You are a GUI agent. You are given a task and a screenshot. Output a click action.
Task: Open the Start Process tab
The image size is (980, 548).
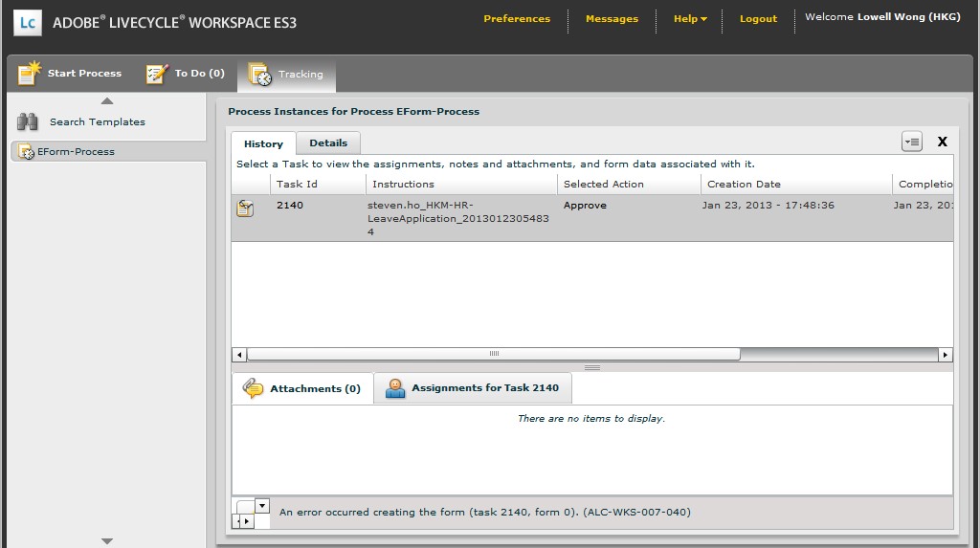tap(69, 73)
